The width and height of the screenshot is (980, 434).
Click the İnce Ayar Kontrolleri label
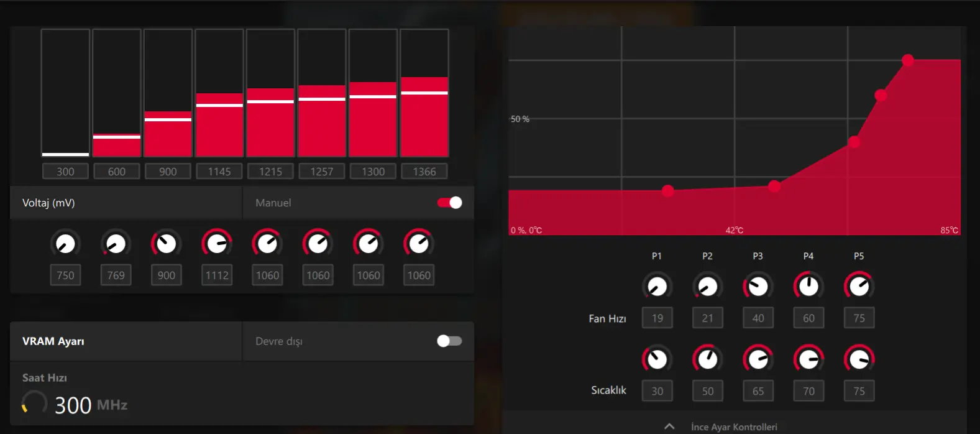coord(734,427)
